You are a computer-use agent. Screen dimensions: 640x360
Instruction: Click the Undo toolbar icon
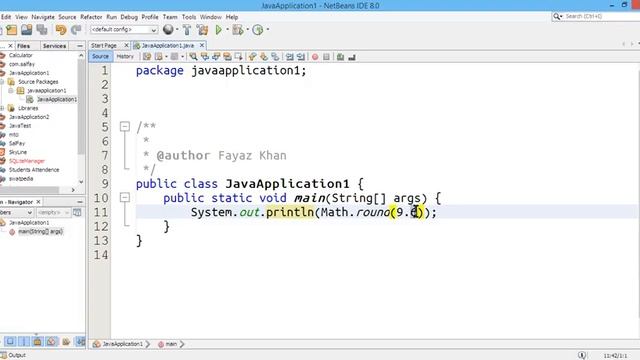pos(61,30)
